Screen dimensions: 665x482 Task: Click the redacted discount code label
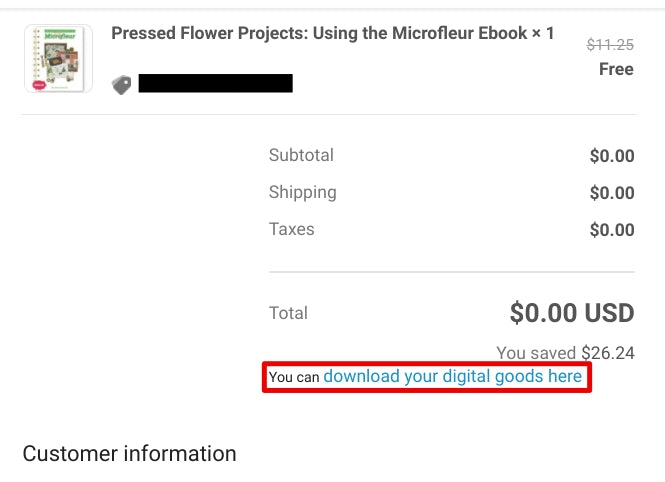[215, 83]
